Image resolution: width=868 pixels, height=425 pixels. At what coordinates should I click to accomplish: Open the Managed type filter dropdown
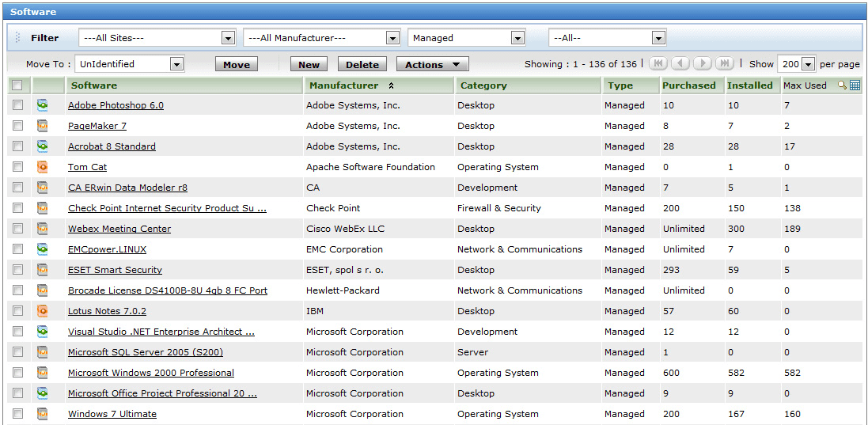click(x=467, y=38)
